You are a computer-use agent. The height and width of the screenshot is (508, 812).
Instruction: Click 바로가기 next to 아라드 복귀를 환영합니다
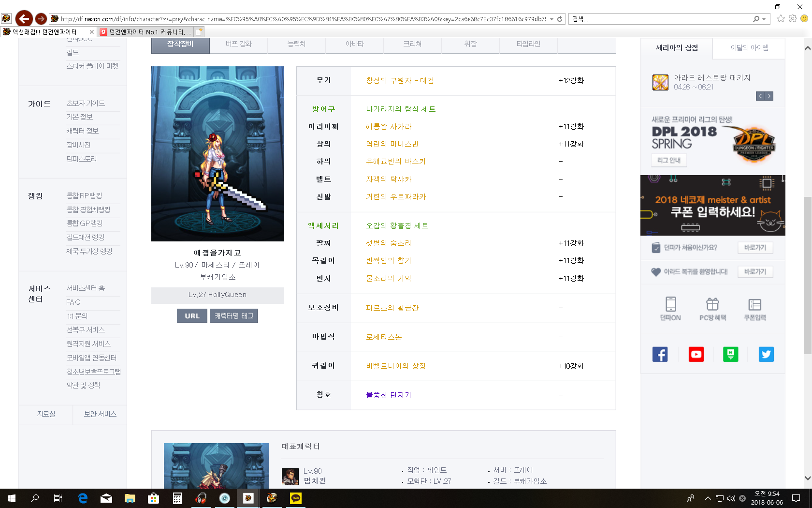click(755, 272)
